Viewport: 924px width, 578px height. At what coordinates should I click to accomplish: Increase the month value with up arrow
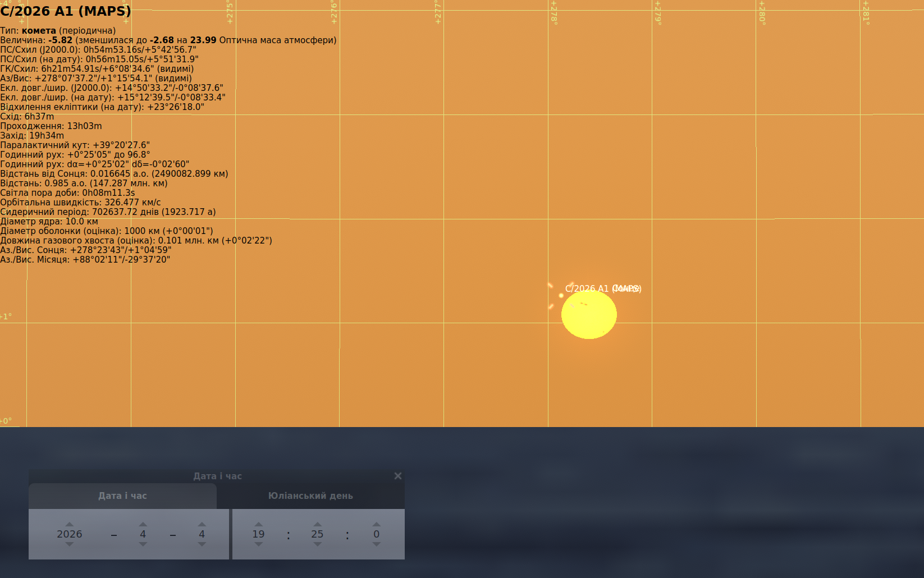pos(143,524)
